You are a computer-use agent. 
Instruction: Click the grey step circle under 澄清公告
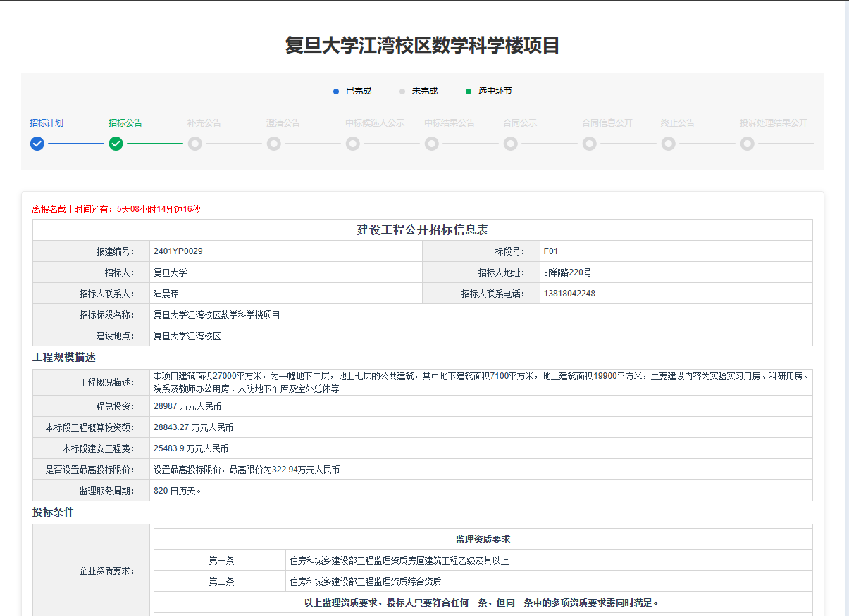(274, 144)
